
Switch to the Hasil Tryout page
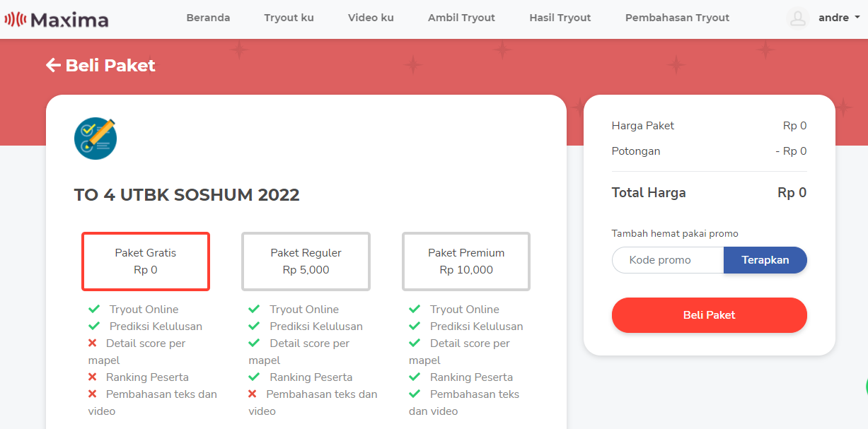(560, 18)
